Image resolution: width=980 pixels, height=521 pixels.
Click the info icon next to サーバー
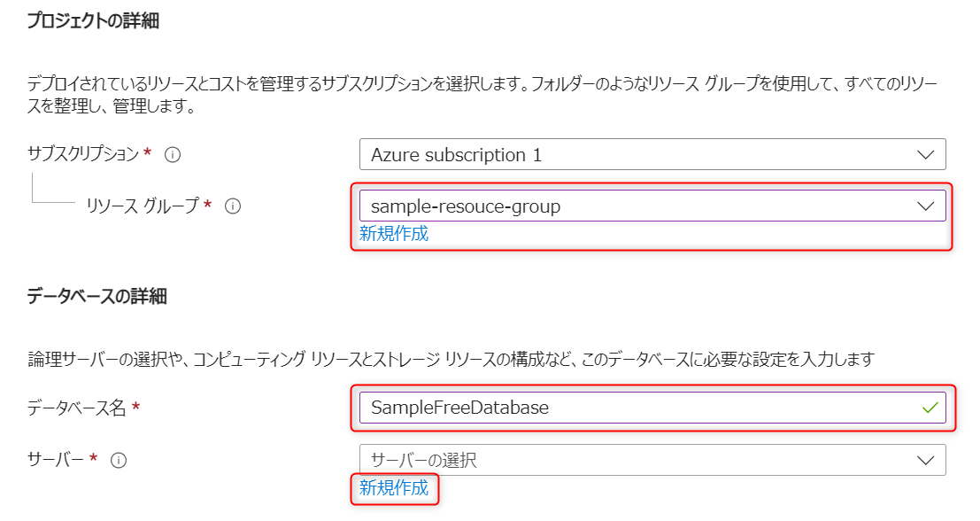(x=119, y=460)
